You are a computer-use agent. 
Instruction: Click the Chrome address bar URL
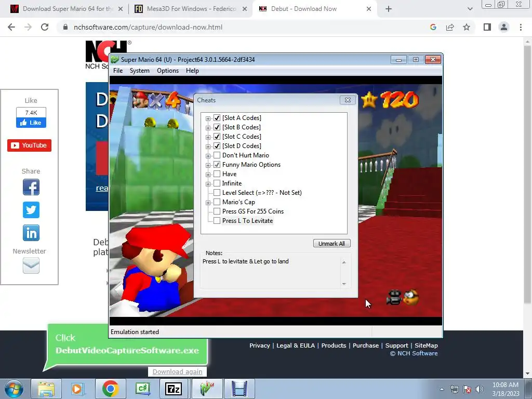[x=148, y=27]
